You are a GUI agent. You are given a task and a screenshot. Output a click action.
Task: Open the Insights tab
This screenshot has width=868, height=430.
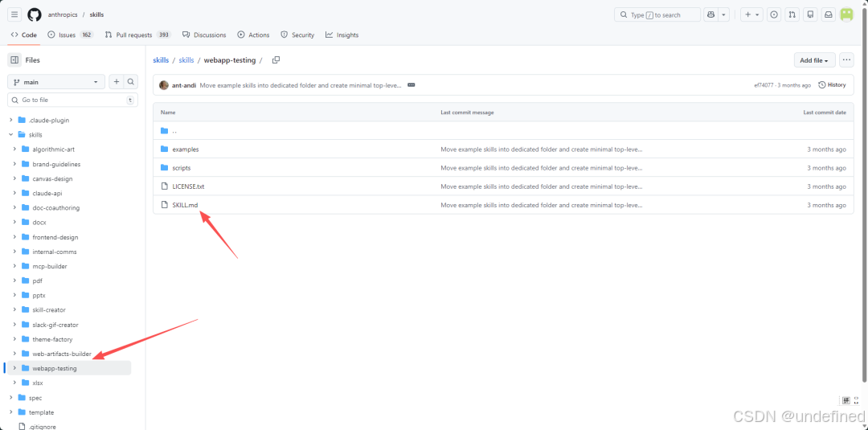coord(342,35)
